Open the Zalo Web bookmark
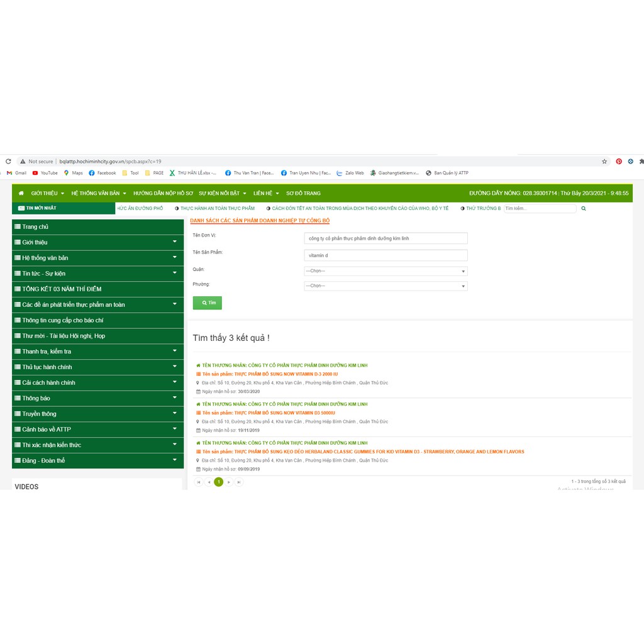Viewport: 644px width, 644px height. coord(350,173)
